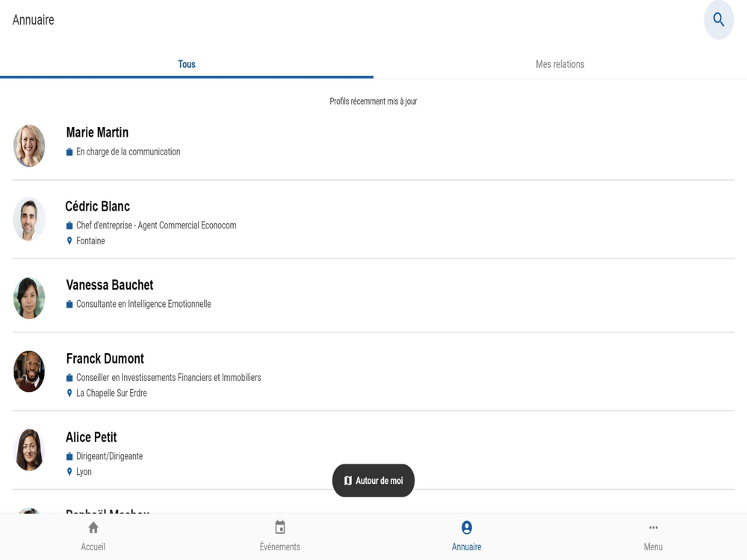Click the Événements label in bottom bar

click(279, 547)
